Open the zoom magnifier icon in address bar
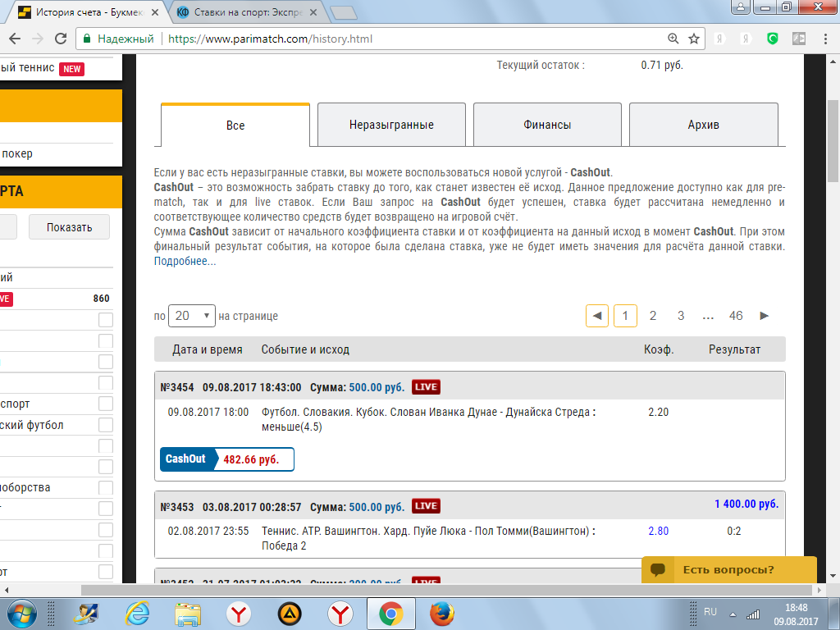 [x=673, y=39]
